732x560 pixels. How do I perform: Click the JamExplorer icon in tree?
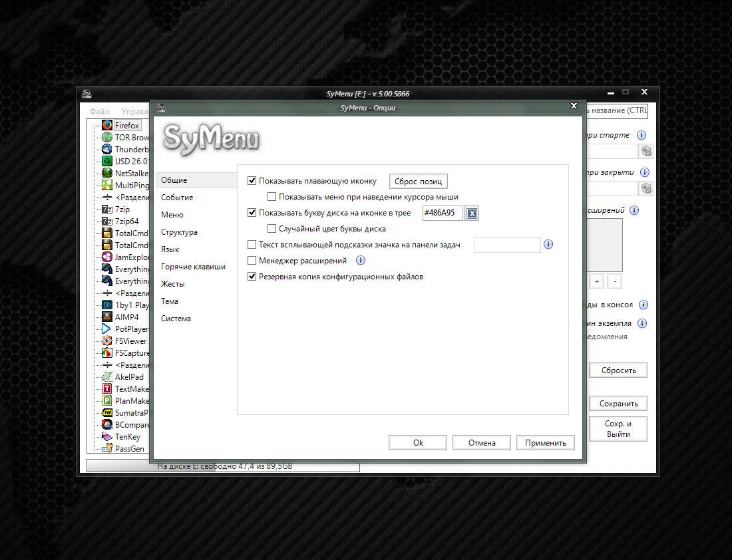(107, 257)
